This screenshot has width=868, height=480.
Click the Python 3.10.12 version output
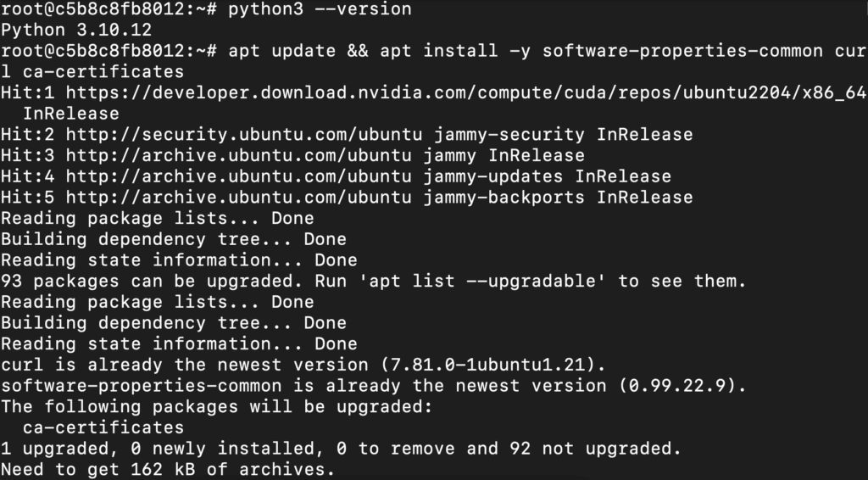point(75,31)
